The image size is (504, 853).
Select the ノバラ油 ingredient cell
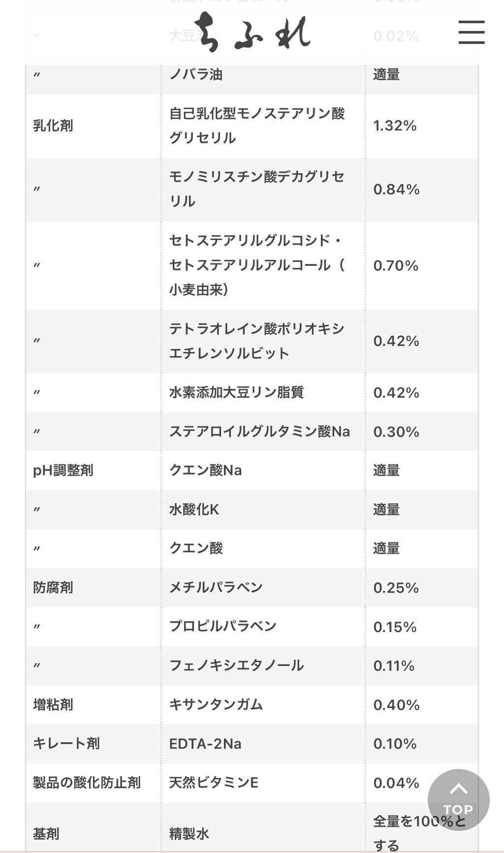click(x=196, y=75)
